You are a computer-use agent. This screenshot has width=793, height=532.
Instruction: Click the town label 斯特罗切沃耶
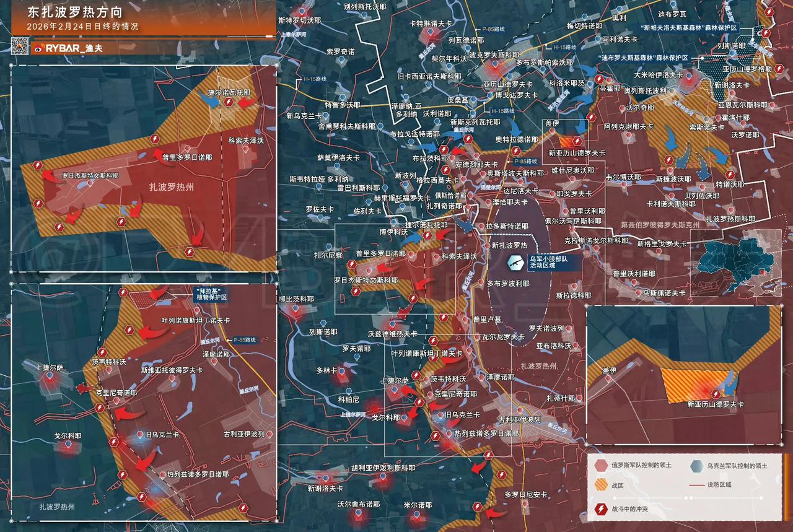(x=300, y=20)
